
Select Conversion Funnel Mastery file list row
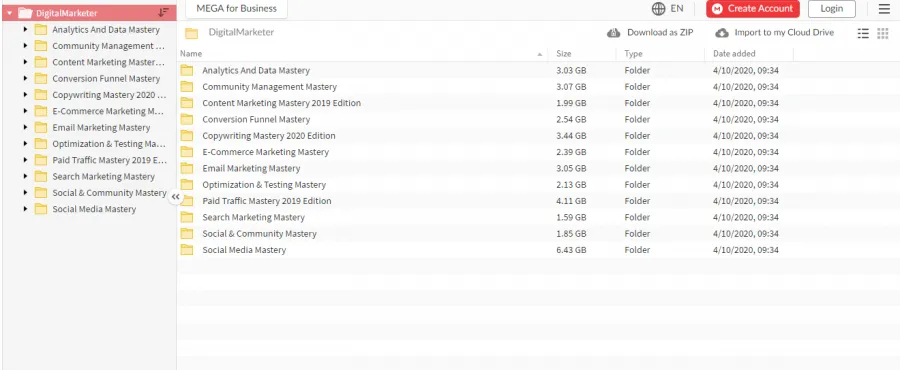[x=538, y=119]
